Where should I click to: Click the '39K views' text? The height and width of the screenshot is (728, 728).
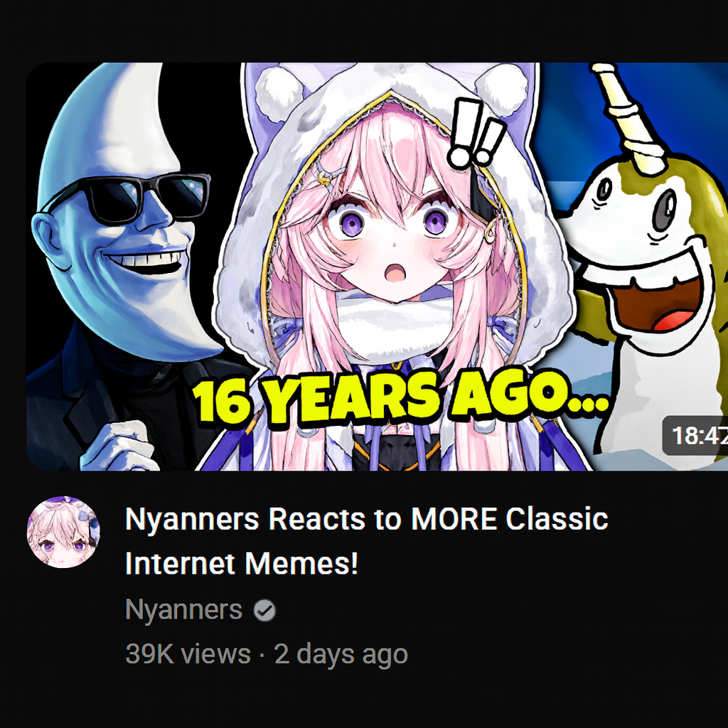(188, 654)
